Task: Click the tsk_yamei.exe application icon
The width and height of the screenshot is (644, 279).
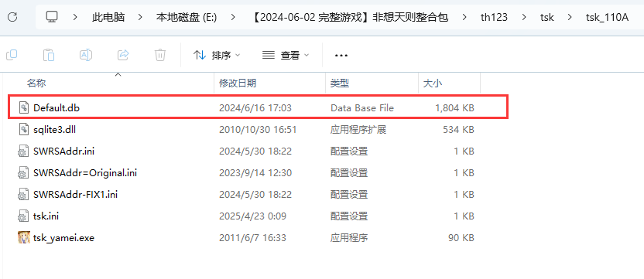Action: point(24,237)
